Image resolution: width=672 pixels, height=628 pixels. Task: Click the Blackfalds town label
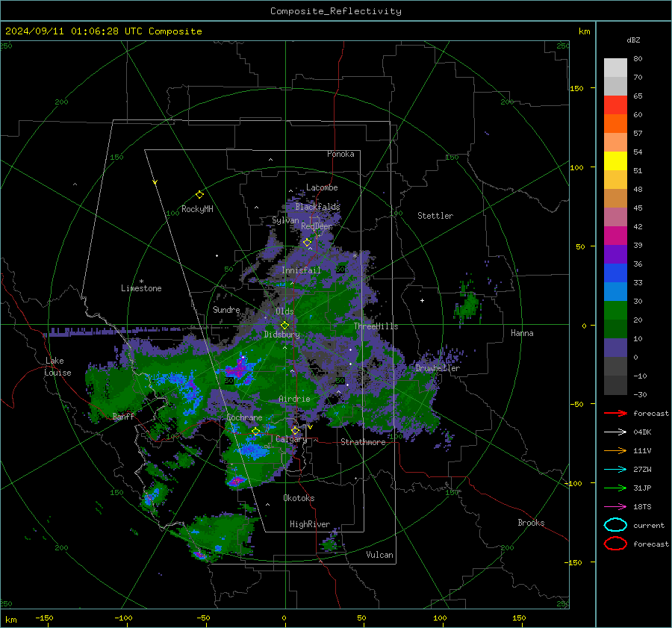tap(317, 207)
